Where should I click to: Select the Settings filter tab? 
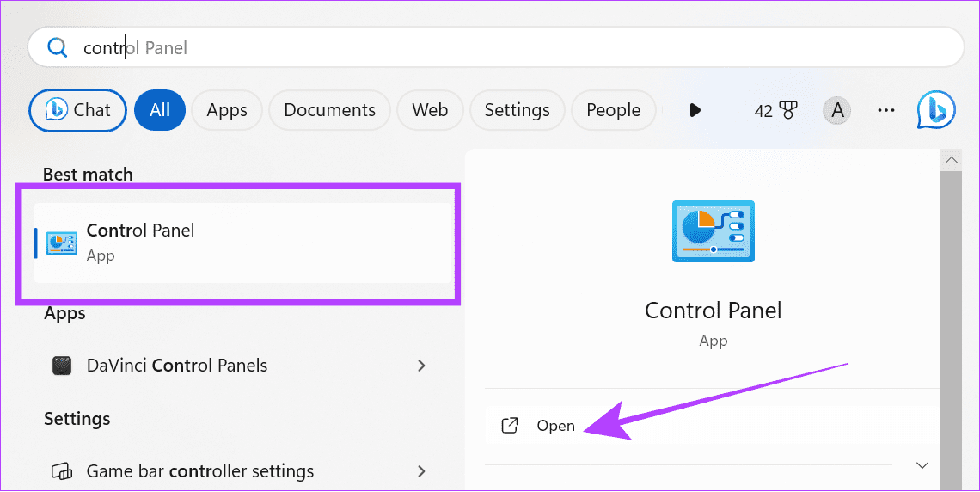517,110
